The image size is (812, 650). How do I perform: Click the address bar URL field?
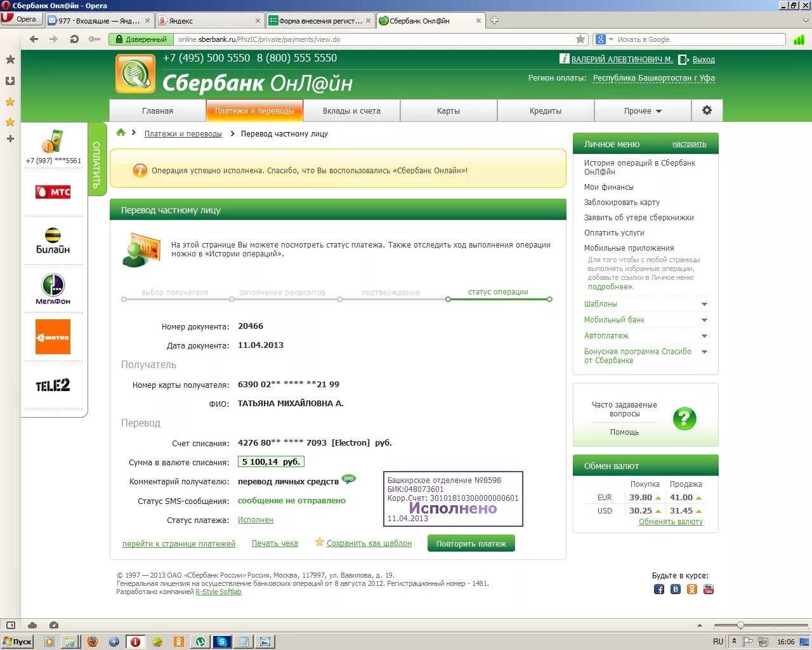[374, 39]
